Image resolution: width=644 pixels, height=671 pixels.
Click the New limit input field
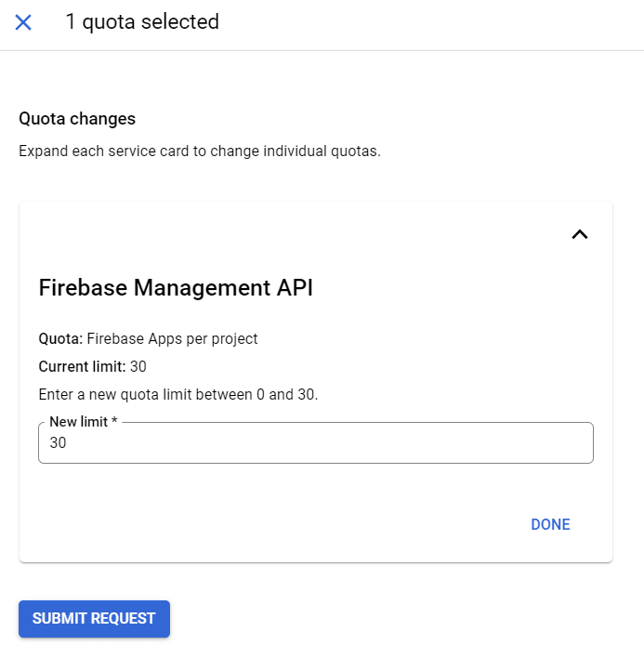pyautogui.click(x=316, y=442)
